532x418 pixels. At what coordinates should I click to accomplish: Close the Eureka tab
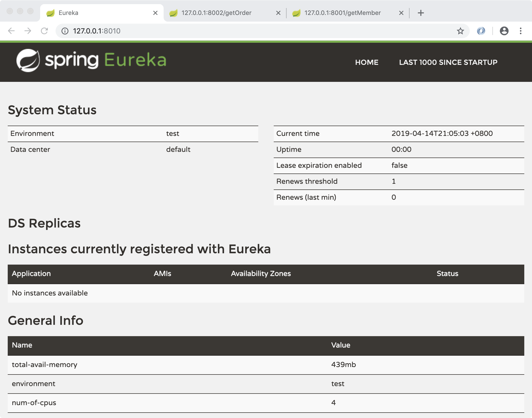click(x=155, y=13)
